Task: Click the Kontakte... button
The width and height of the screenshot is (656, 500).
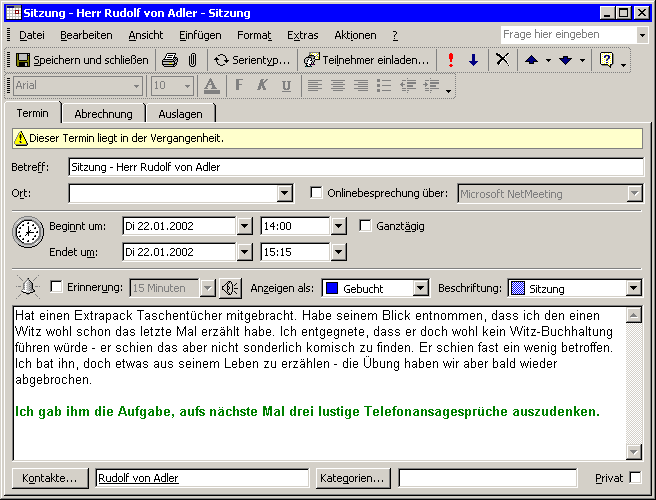Action: tap(50, 478)
